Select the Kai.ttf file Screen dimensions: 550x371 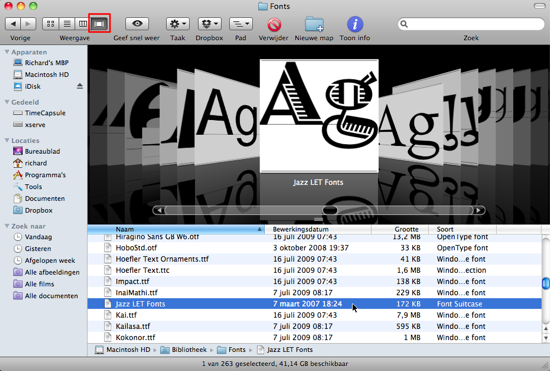[315, 315]
